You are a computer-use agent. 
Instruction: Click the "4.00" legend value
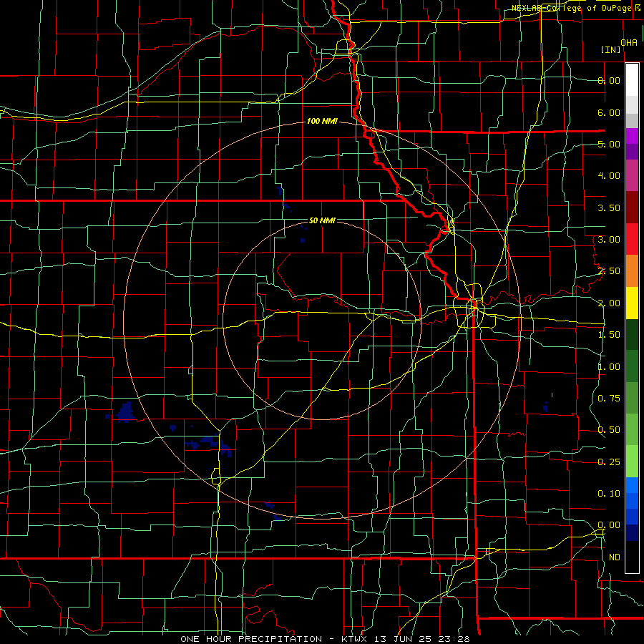point(609,176)
